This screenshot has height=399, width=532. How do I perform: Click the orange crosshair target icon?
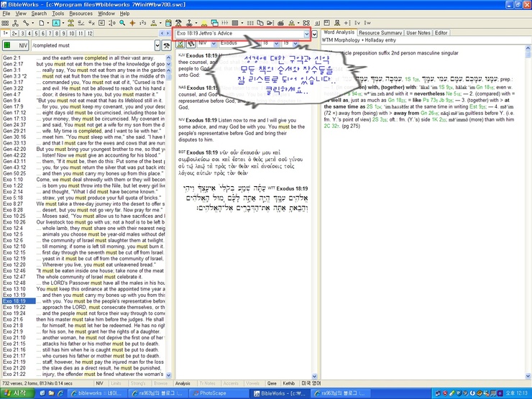[133, 23]
